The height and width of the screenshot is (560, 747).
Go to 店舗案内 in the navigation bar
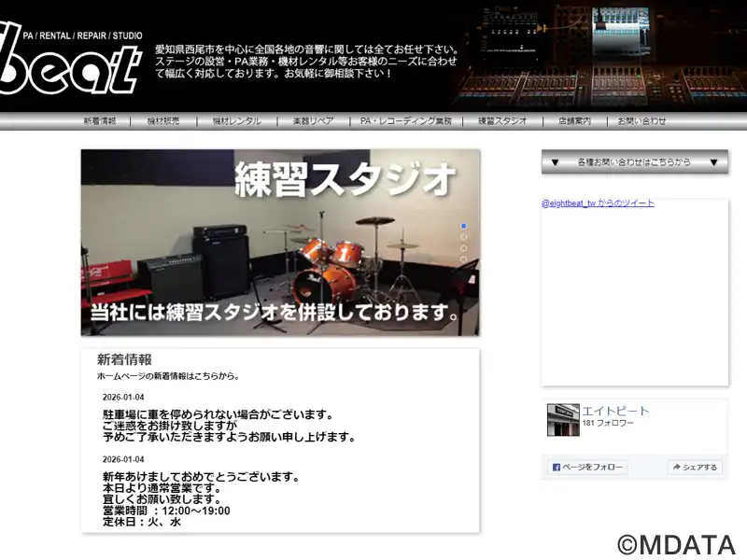pyautogui.click(x=574, y=121)
